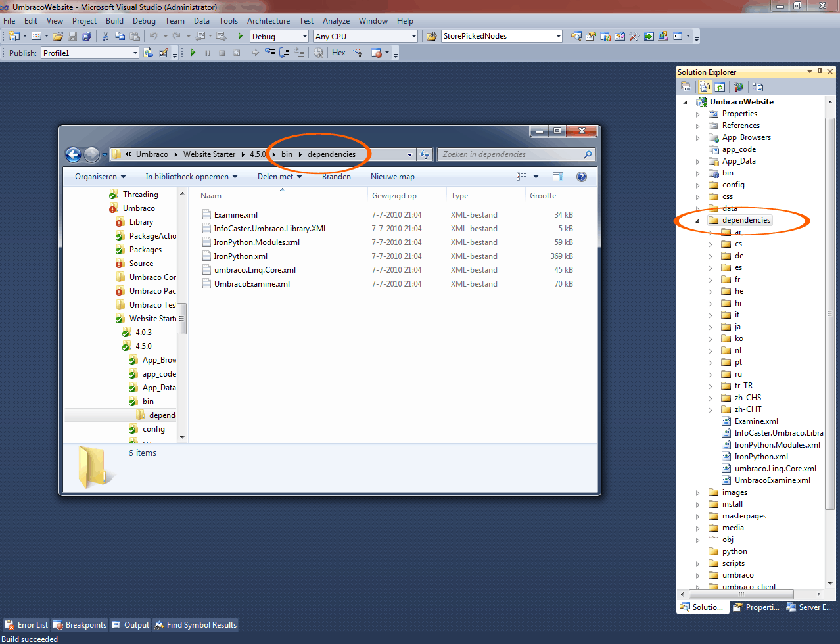
Task: Open the Toolbox hammer-wrench icon
Action: pos(634,36)
